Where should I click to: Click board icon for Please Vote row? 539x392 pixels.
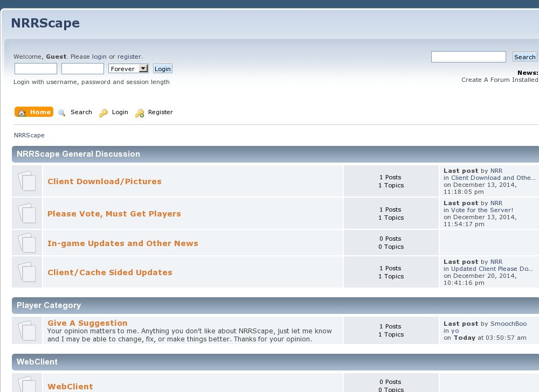coord(27,214)
